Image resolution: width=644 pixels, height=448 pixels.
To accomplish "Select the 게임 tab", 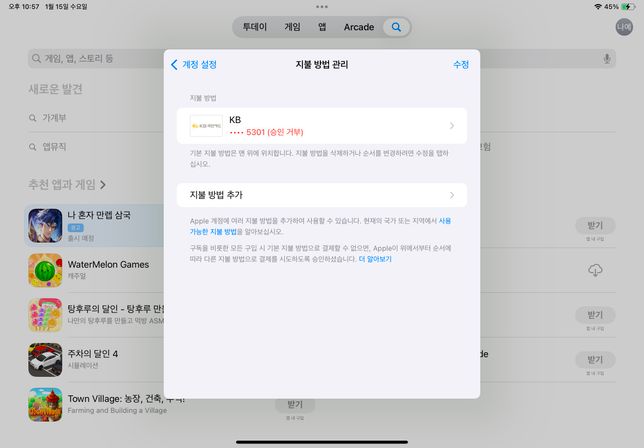I will pos(292,27).
